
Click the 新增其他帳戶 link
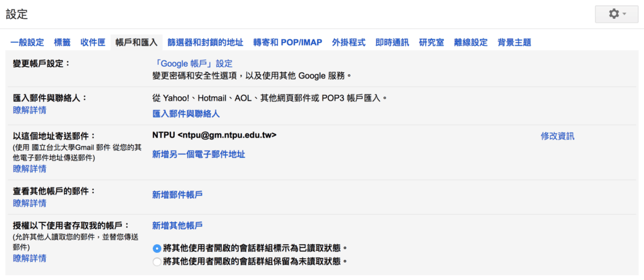[177, 225]
